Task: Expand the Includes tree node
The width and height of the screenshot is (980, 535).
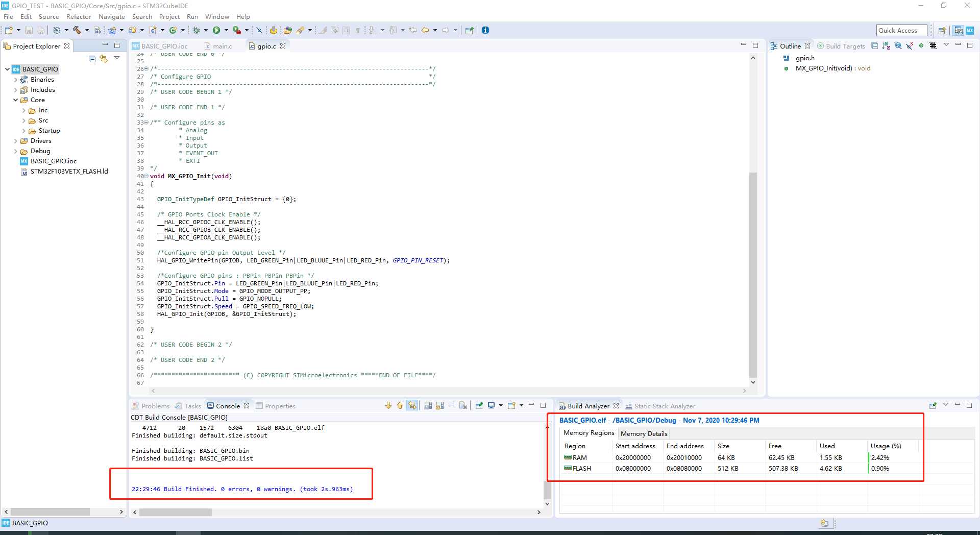Action: [x=15, y=90]
